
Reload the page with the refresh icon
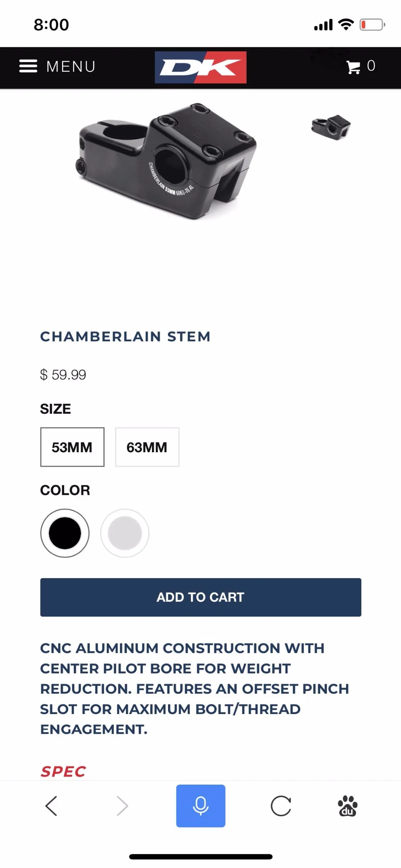(x=281, y=806)
